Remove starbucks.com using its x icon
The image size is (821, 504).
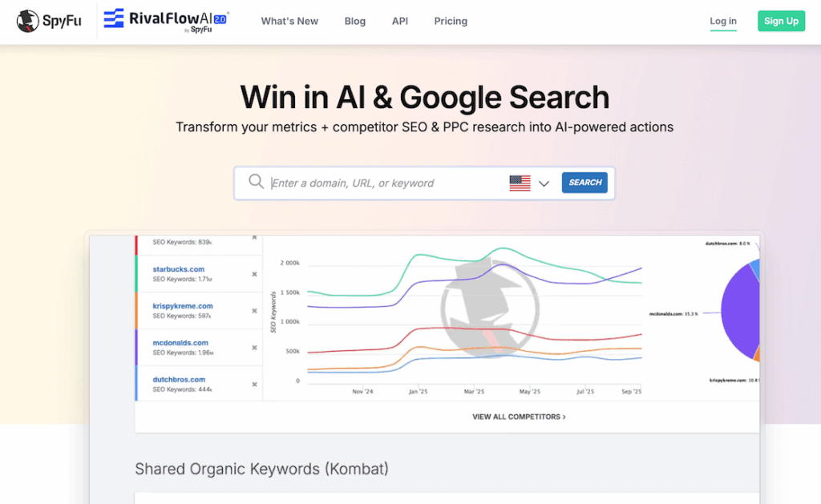[255, 272]
